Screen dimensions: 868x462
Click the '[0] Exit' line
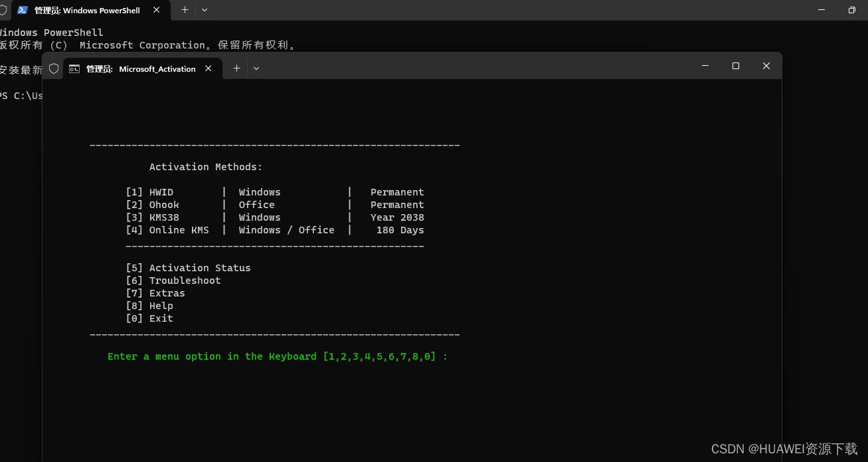tap(149, 318)
